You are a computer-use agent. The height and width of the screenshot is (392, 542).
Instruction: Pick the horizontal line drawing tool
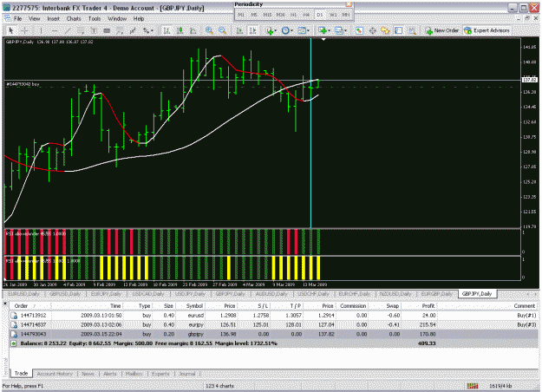coord(55,30)
